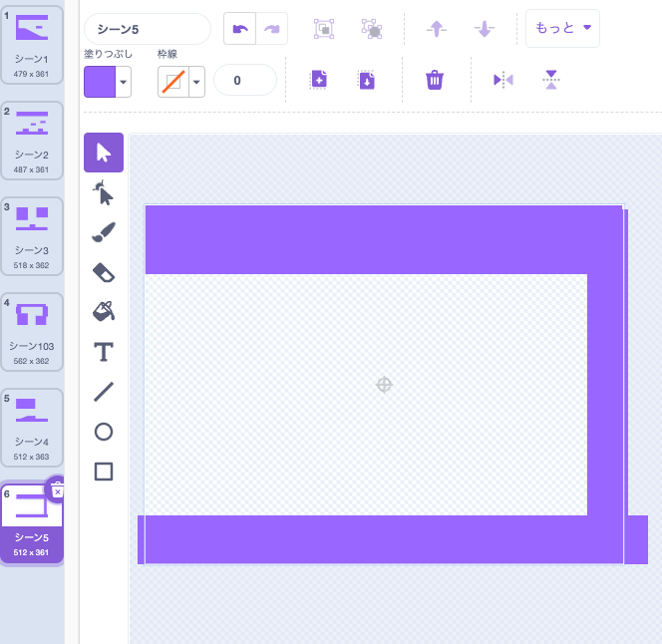Open the もっと dropdown menu

coord(562,28)
